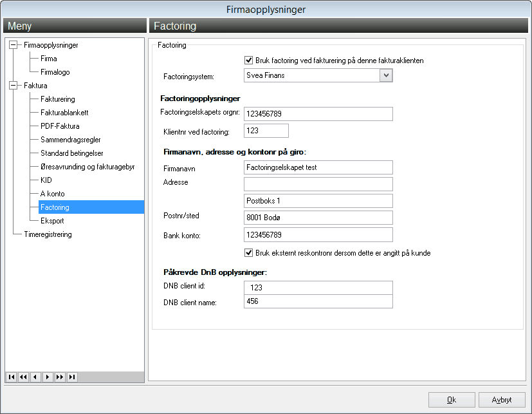Screen dimensions: 532x414
Task: Open Øresavrunding og fakturagebyr entry
Action: 87,167
